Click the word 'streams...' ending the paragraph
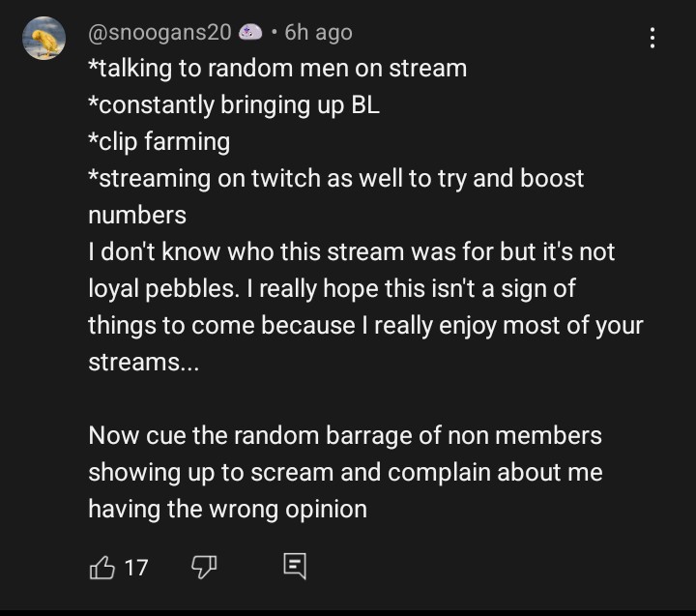696x616 pixels. point(143,363)
